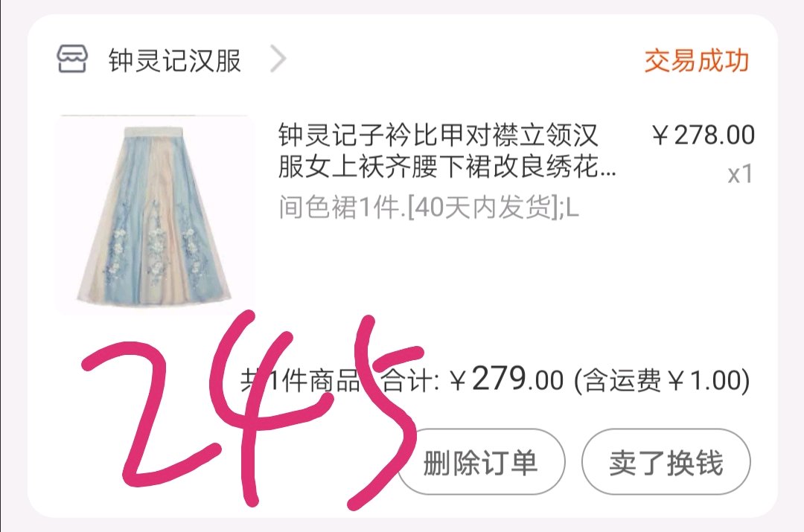This screenshot has width=804, height=532.
Task: Tap the shipping fee note 含运费¥1.00
Action: pos(662,381)
